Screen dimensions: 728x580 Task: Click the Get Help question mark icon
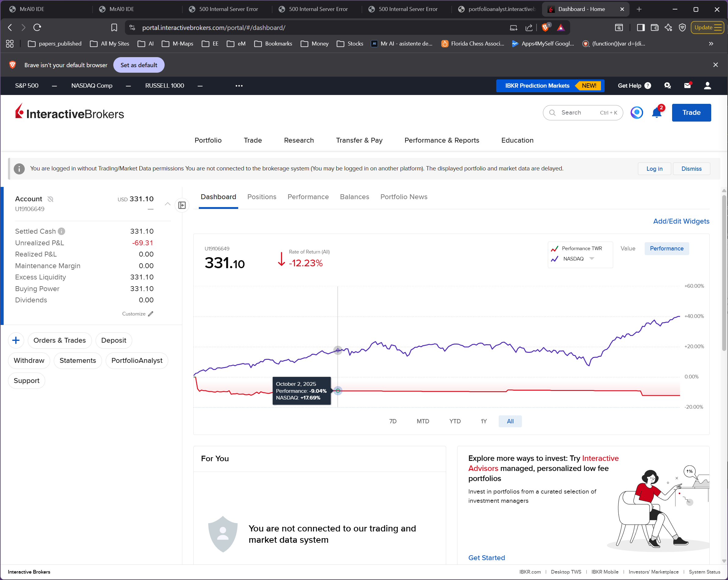click(648, 86)
